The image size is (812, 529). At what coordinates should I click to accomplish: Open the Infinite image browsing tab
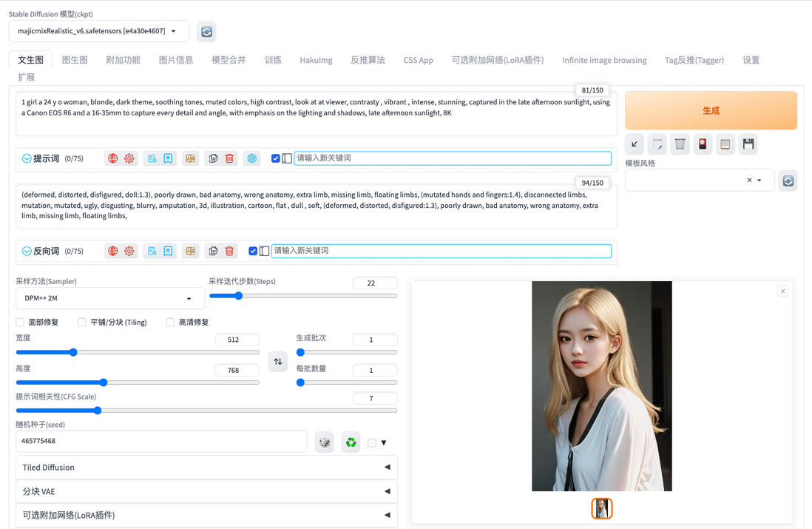tap(605, 59)
